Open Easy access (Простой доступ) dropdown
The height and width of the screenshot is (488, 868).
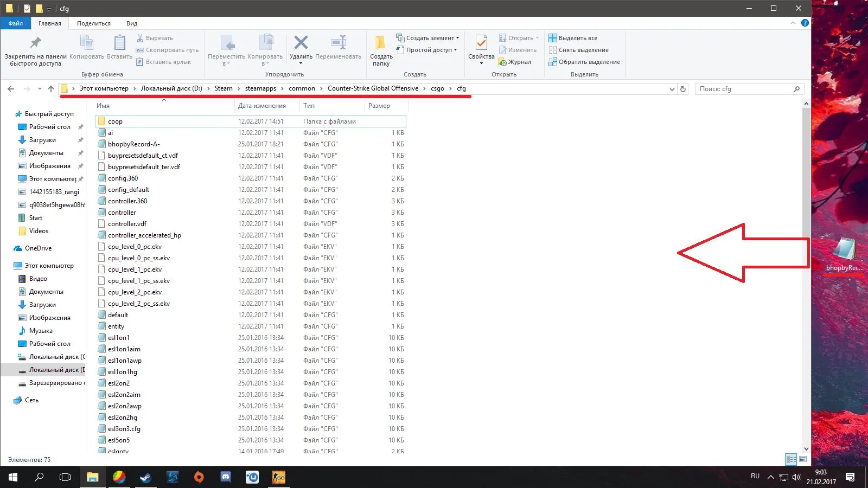[x=427, y=50]
